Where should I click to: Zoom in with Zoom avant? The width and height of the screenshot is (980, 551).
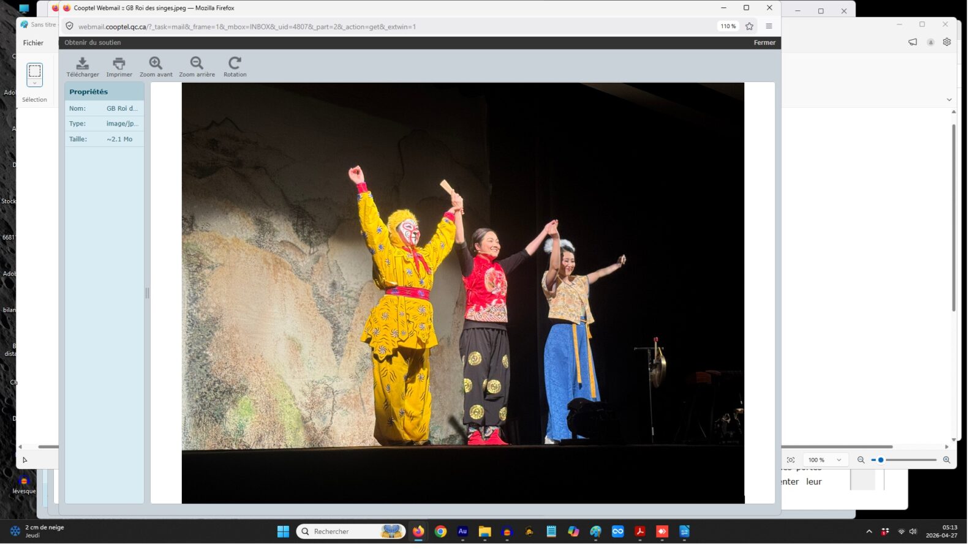(156, 67)
